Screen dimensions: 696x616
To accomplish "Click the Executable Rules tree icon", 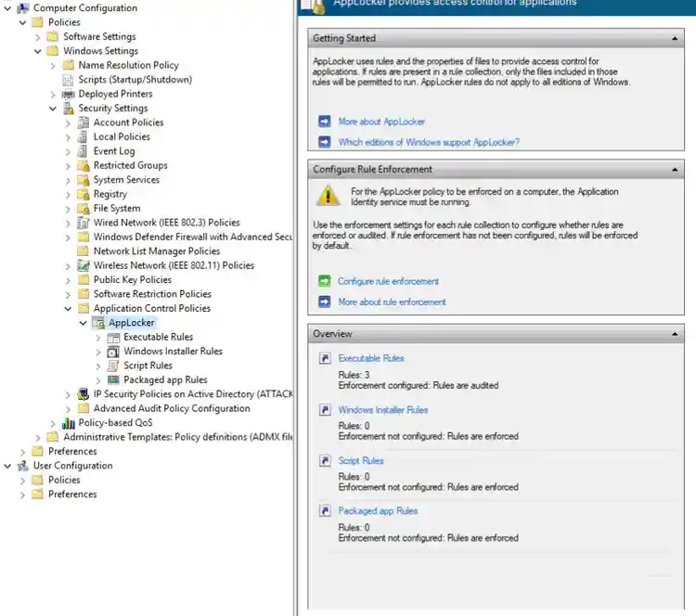I will (x=113, y=338).
